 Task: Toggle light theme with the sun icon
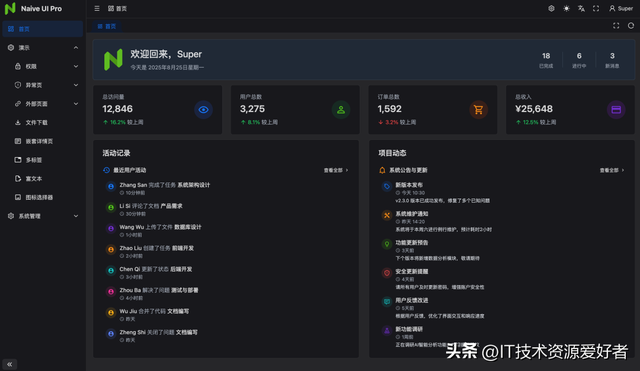pyautogui.click(x=566, y=9)
